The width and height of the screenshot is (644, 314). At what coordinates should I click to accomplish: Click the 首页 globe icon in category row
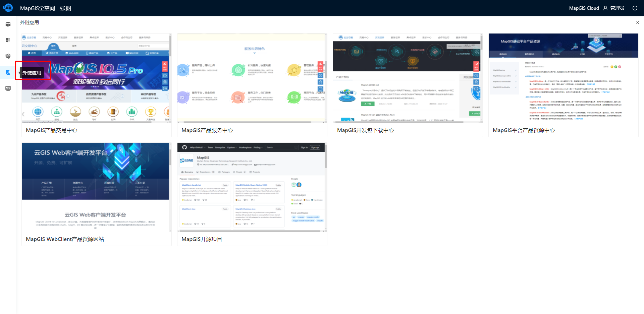38,112
